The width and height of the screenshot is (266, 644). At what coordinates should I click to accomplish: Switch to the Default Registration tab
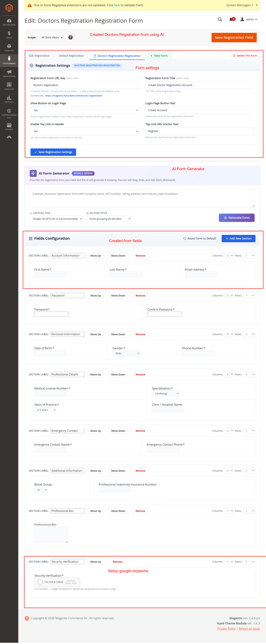(71, 56)
